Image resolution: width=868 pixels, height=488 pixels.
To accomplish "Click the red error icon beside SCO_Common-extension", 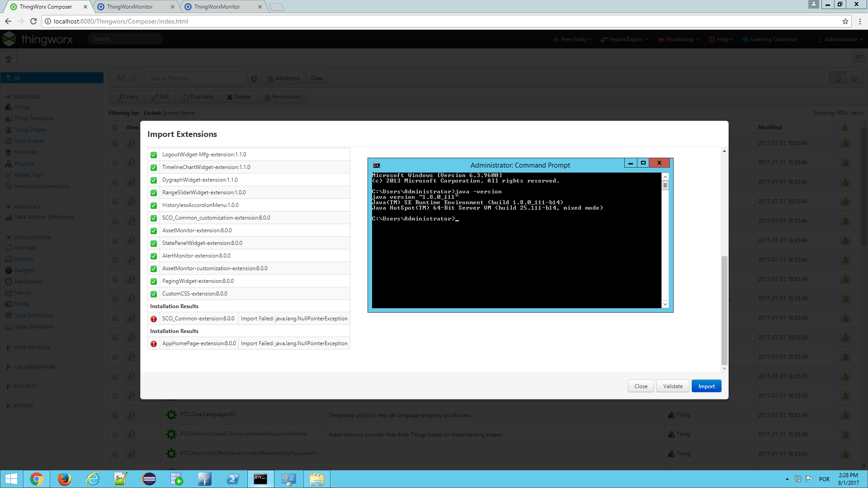I will click(154, 319).
